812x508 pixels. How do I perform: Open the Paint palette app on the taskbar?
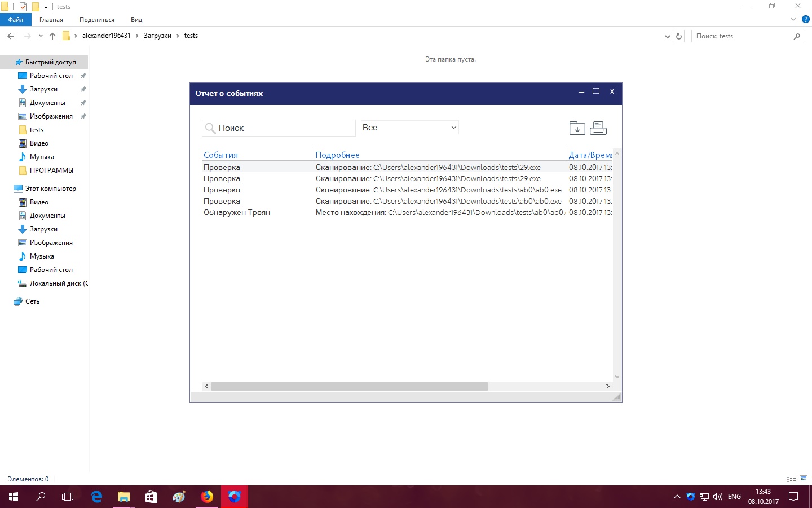(179, 497)
